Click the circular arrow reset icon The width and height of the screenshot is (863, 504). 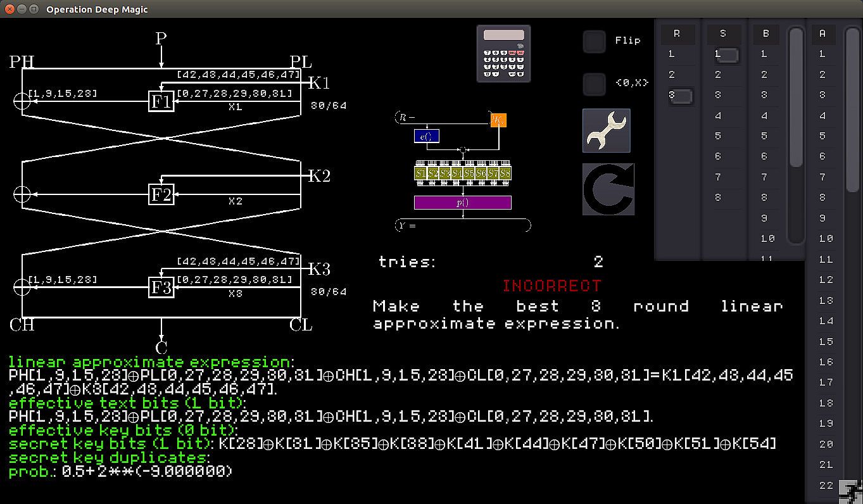(608, 189)
